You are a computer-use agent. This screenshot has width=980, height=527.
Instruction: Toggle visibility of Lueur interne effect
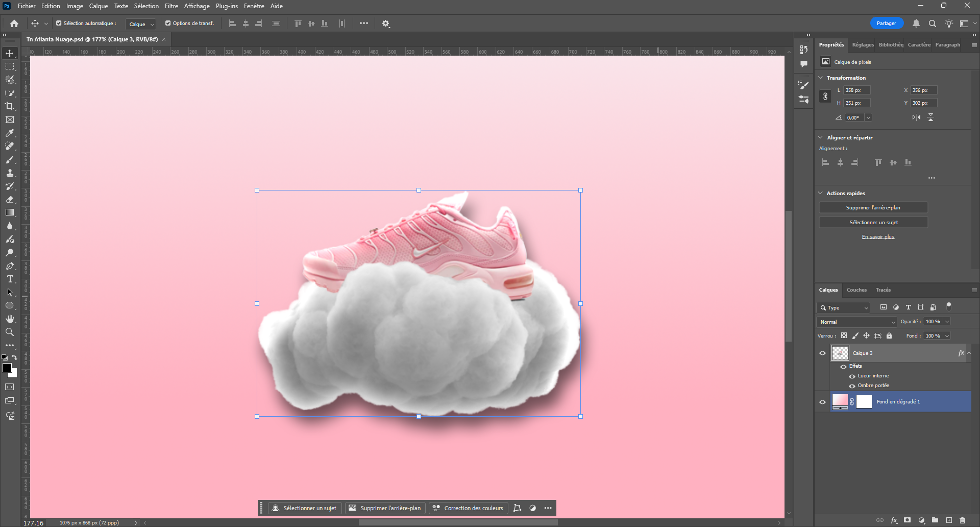852,376
